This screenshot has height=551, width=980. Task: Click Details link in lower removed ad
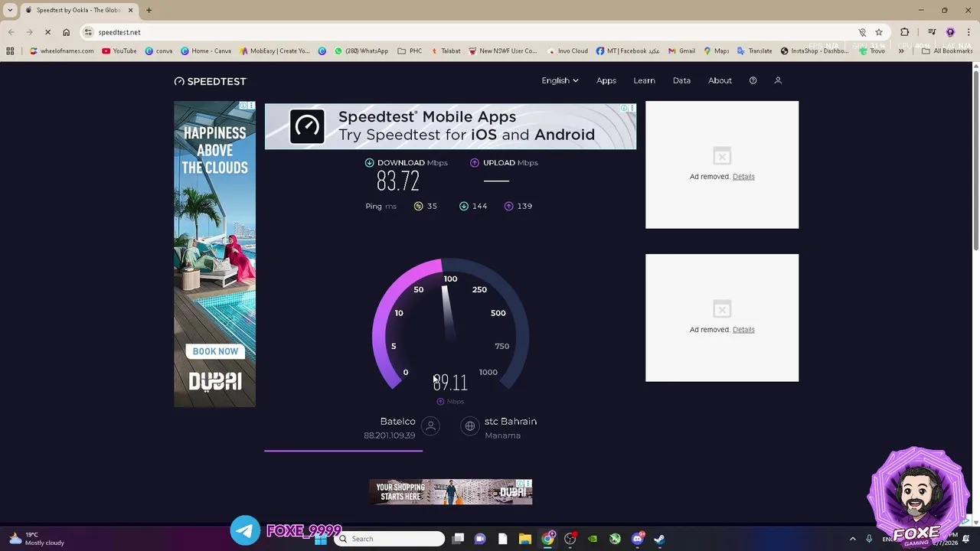[743, 330]
